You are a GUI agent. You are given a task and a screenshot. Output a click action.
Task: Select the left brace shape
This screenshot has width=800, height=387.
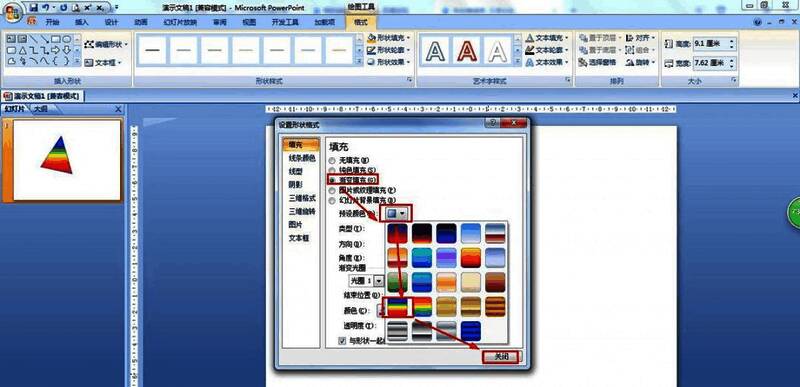(x=55, y=61)
